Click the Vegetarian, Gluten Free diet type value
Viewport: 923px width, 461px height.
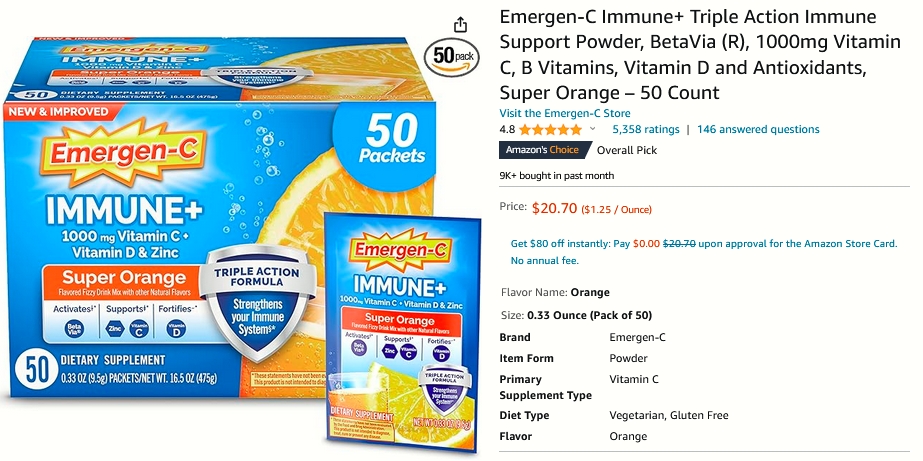[669, 416]
